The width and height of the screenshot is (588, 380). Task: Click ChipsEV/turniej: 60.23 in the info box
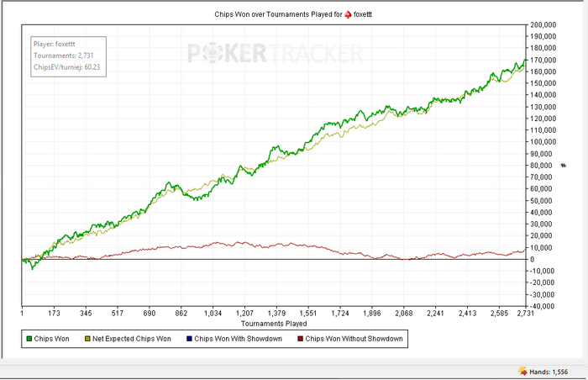(66, 67)
